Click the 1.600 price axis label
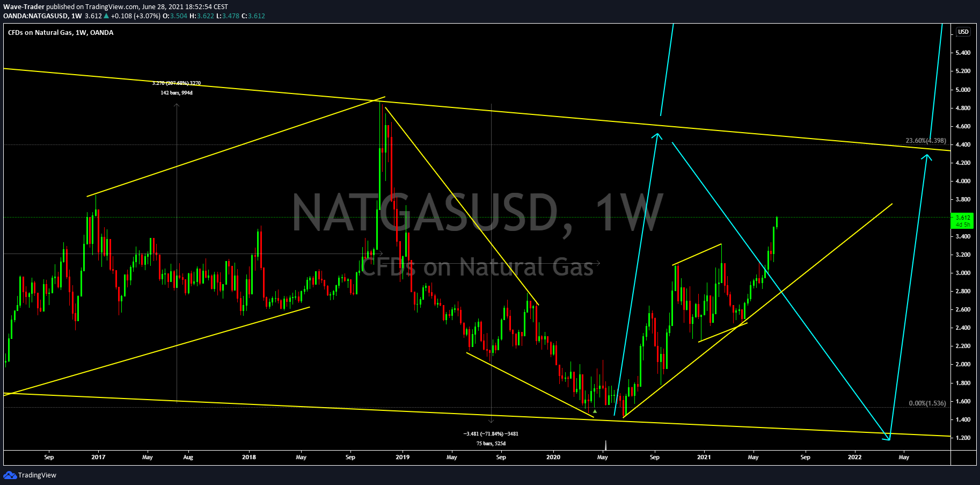Screen dimensions: 980x485 963,401
